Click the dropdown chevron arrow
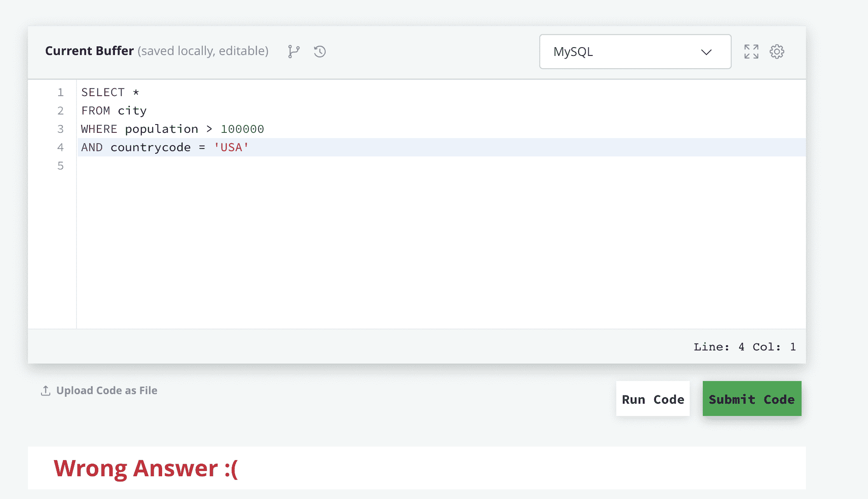This screenshot has width=868, height=499. [706, 52]
